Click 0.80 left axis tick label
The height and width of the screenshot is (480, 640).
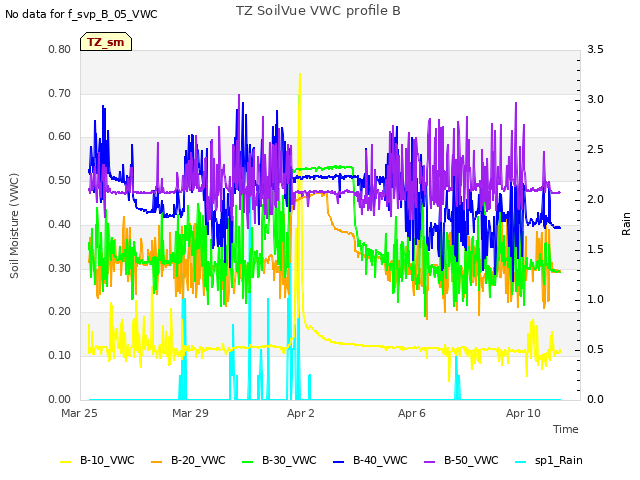click(60, 49)
